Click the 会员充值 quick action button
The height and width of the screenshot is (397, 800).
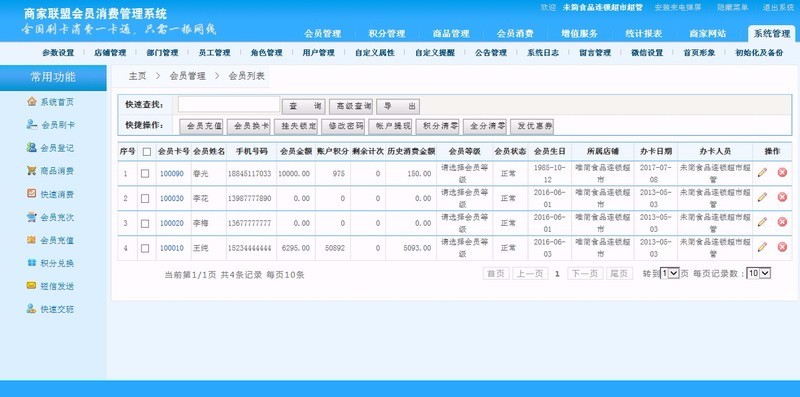202,127
